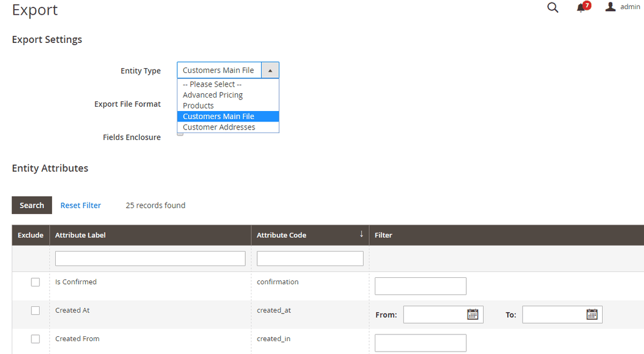Viewport: 644px width, 354px height.
Task: Open the admin user account menu
Action: click(623, 7)
